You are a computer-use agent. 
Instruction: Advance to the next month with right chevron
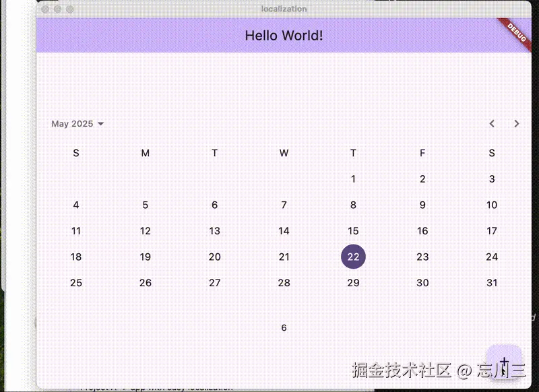tap(516, 123)
